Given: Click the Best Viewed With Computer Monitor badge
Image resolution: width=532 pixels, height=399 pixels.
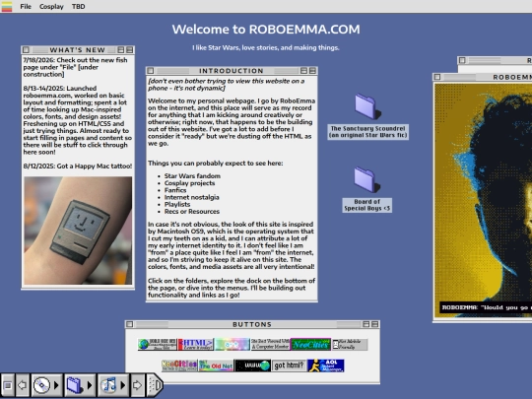Looking at the screenshot, I should click(270, 345).
